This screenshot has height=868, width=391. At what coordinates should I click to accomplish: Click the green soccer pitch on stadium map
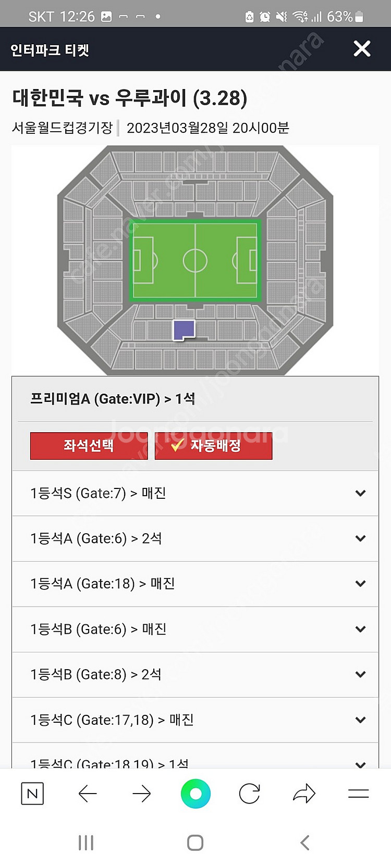[x=195, y=260]
